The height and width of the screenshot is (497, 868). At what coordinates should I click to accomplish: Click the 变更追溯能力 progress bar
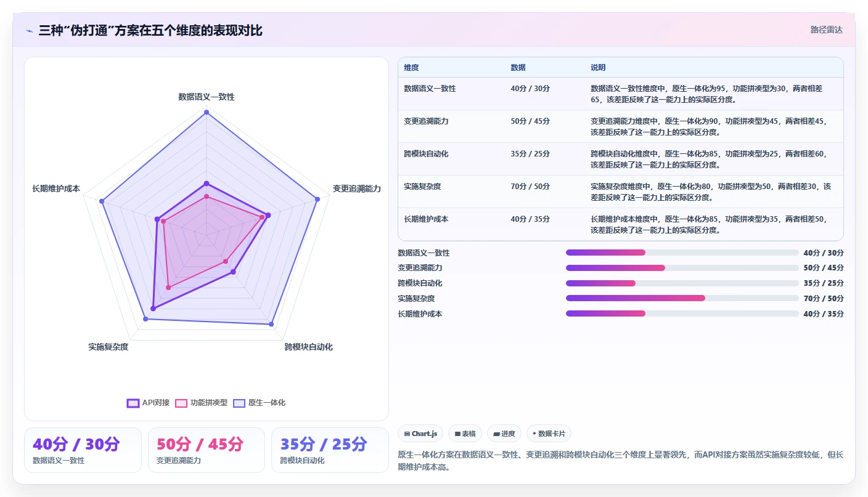point(682,268)
